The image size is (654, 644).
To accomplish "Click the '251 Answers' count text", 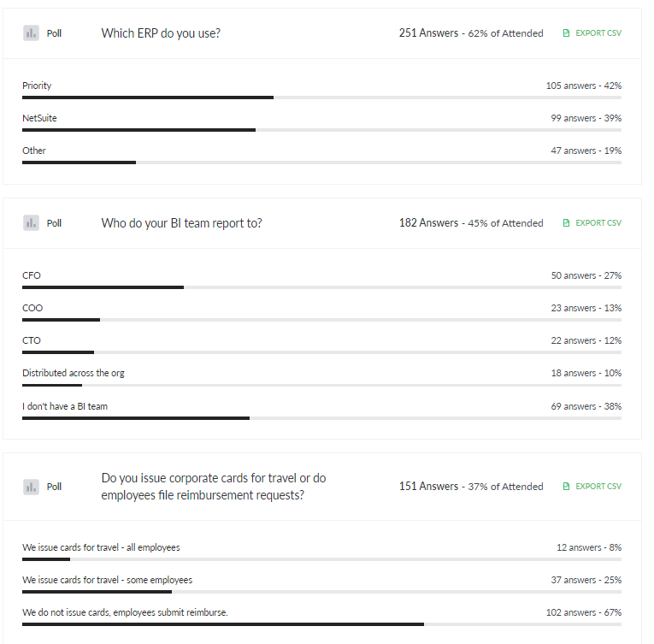I will [x=428, y=33].
